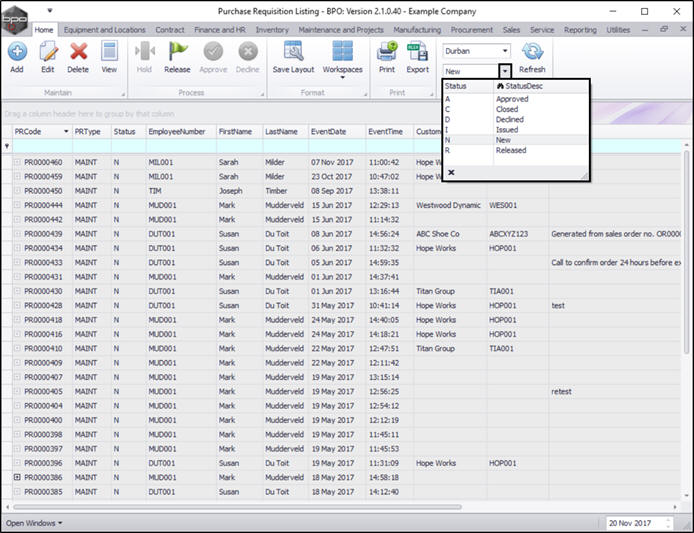
Task: Open the Procurement ribbon tab
Action: [471, 30]
